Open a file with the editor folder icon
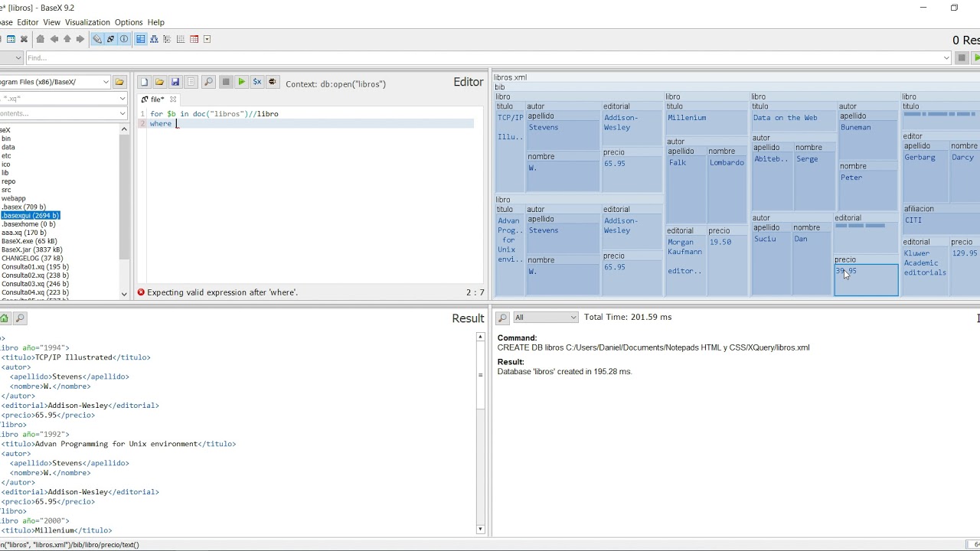 click(159, 82)
